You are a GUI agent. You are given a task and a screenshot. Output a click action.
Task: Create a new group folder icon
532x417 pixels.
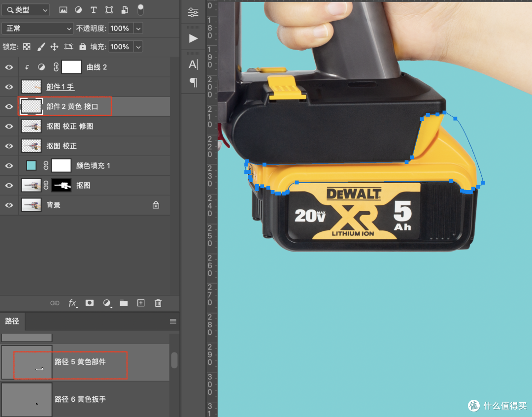pos(124,303)
